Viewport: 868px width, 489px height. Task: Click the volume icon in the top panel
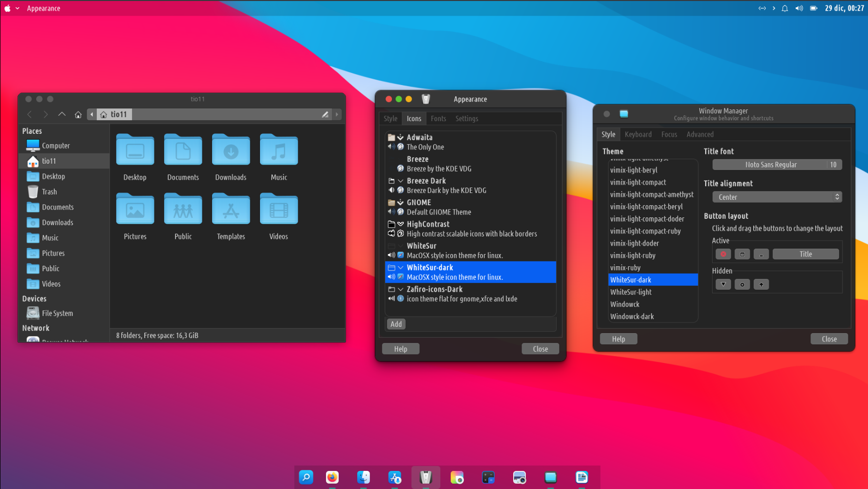coord(799,8)
